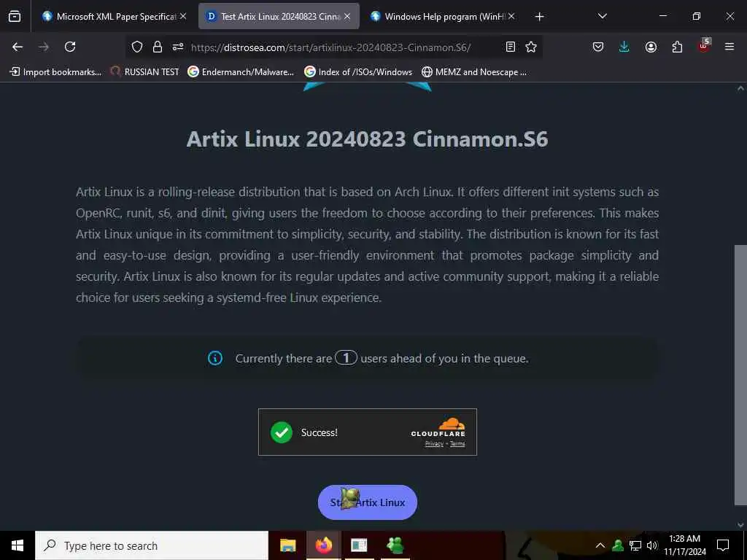This screenshot has width=747, height=560.
Task: Select the Test Artix Linux tab
Action: coord(279,16)
